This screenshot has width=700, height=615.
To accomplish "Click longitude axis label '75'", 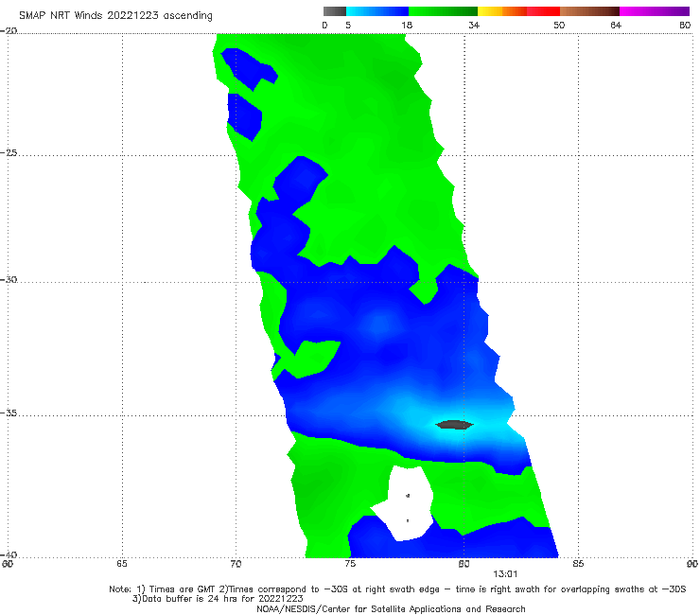I will [350, 564].
